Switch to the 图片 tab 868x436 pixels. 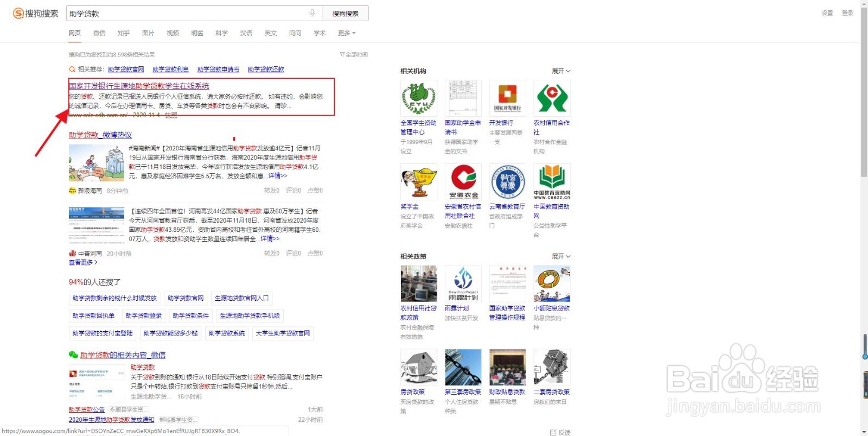click(x=148, y=33)
